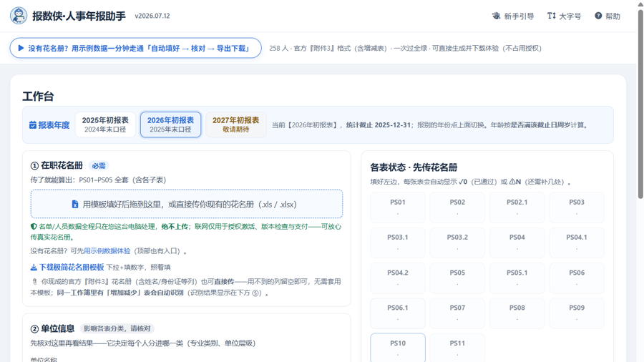Open the PS06.1 status card
The width and height of the screenshot is (644, 362).
[398, 313]
